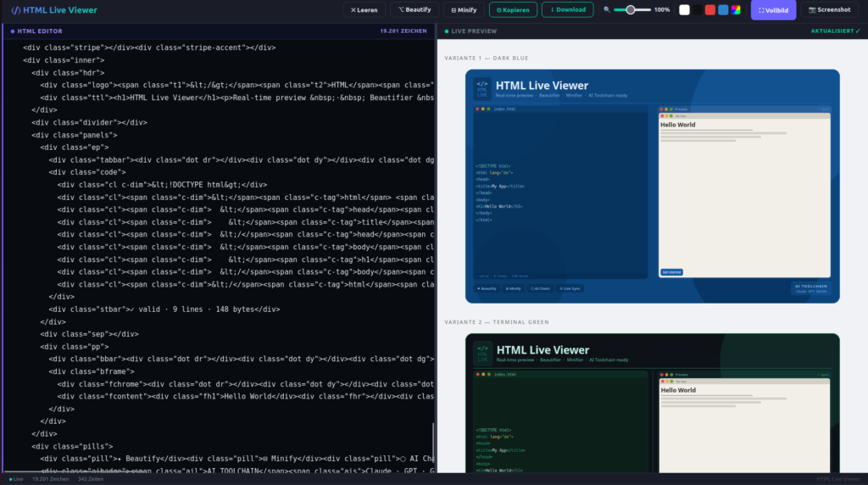Click 342 Zeilen in the status bar

90,479
